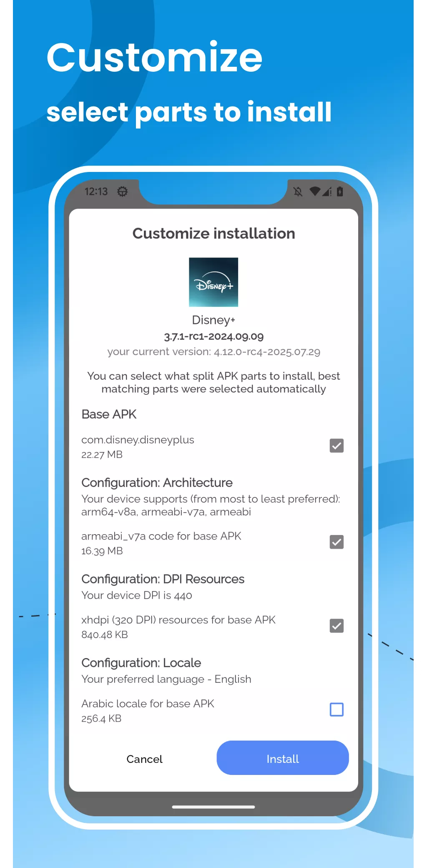Uncheck armeabi_v7a code for base APK
This screenshot has width=437, height=868.
(336, 542)
